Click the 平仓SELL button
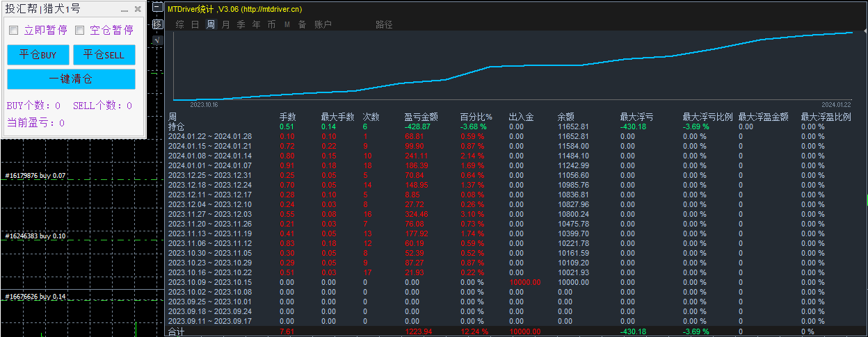 (104, 55)
